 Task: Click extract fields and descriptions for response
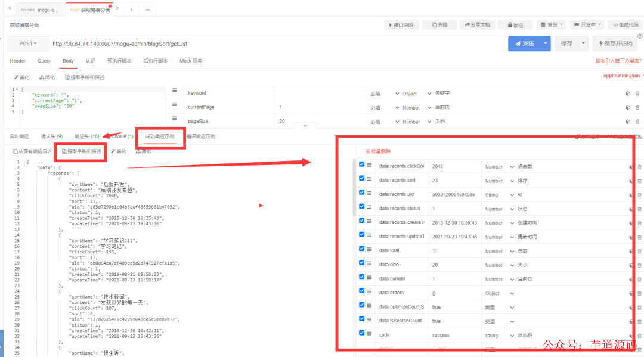81,151
